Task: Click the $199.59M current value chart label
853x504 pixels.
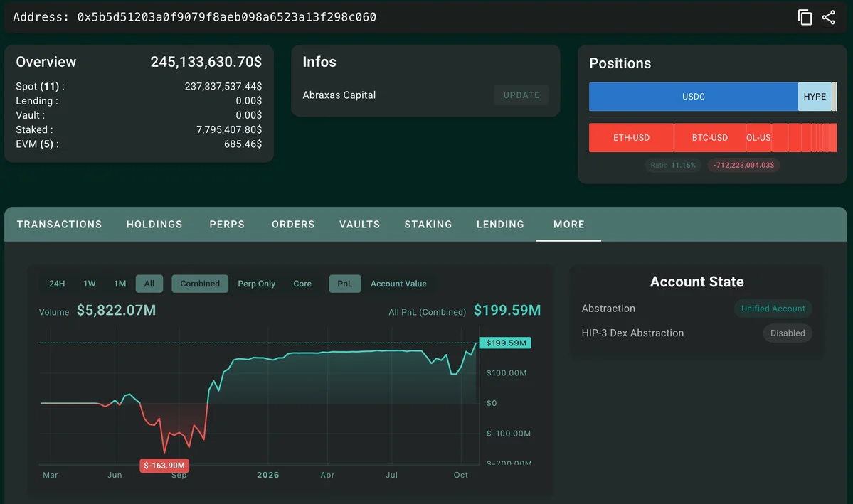Action: (x=505, y=343)
